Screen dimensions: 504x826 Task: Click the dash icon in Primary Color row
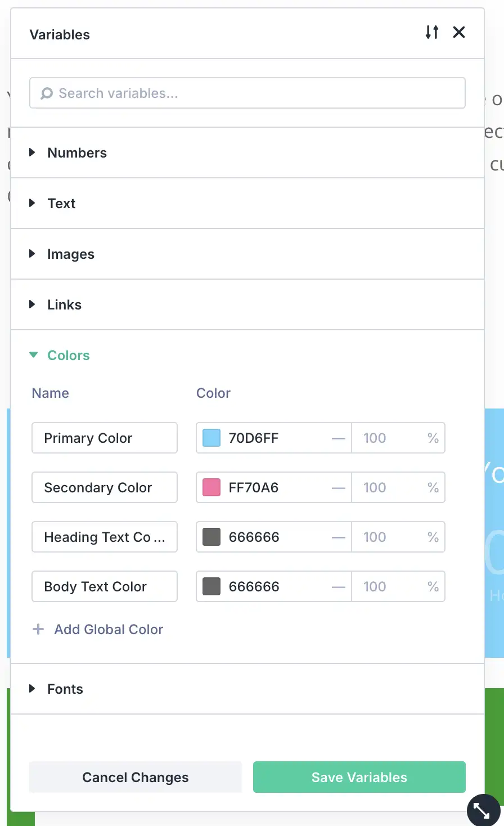tap(338, 438)
